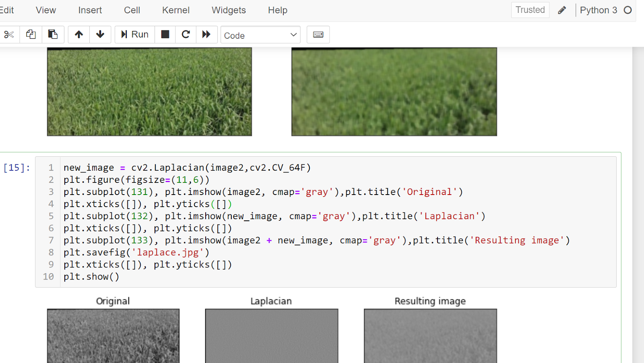Interrupt the kernel with stop icon

165,35
